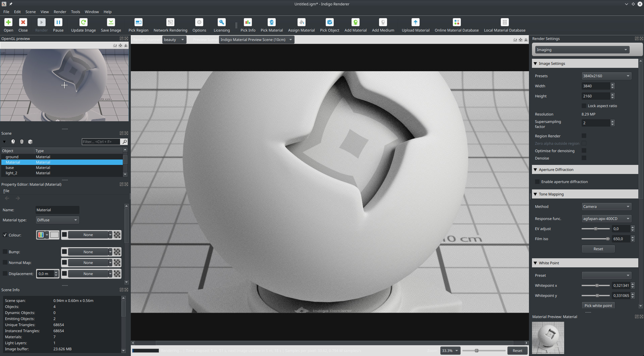Close the OpenGL preview panel
The height and width of the screenshot is (356, 644).
126,39
